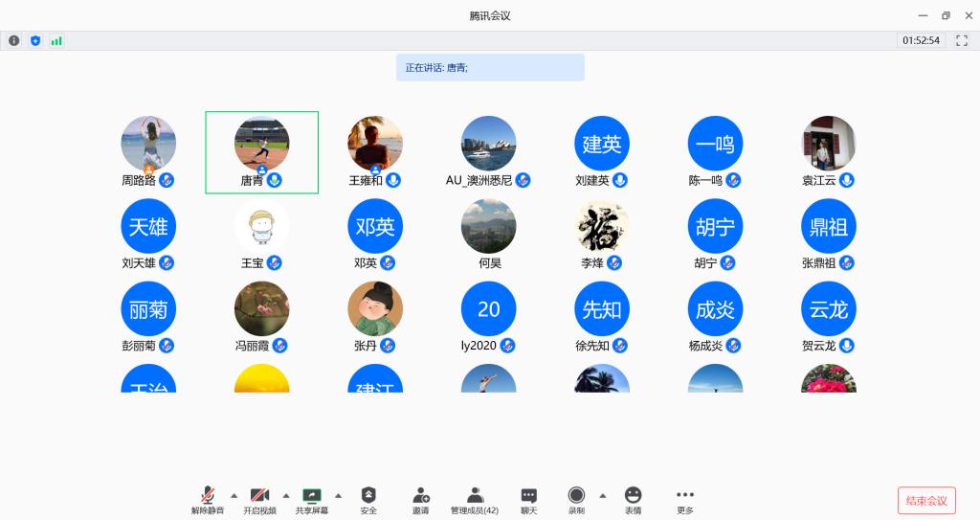Viewport: 980px width, 520px height.
Task: Expand recording options arrow beside 录制
Action: (602, 495)
